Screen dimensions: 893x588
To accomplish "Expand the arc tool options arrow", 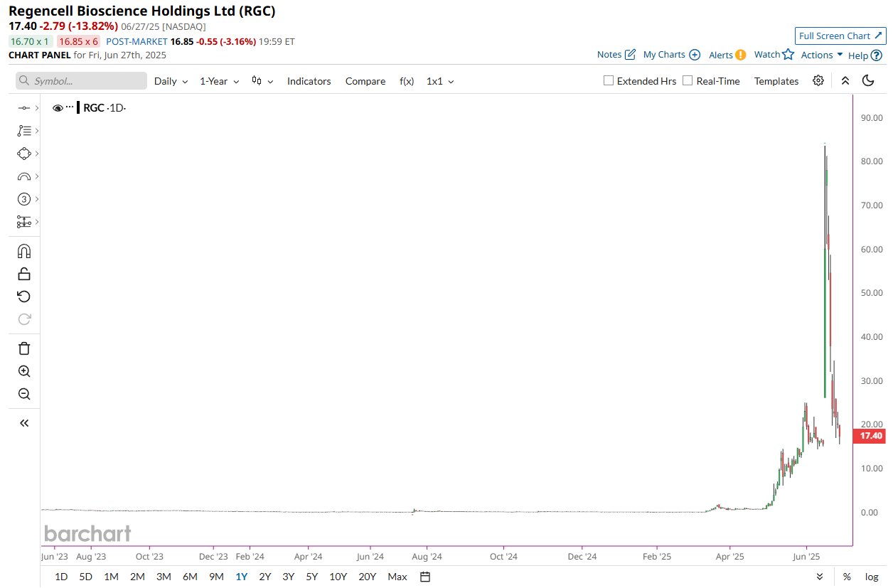I will 36,176.
